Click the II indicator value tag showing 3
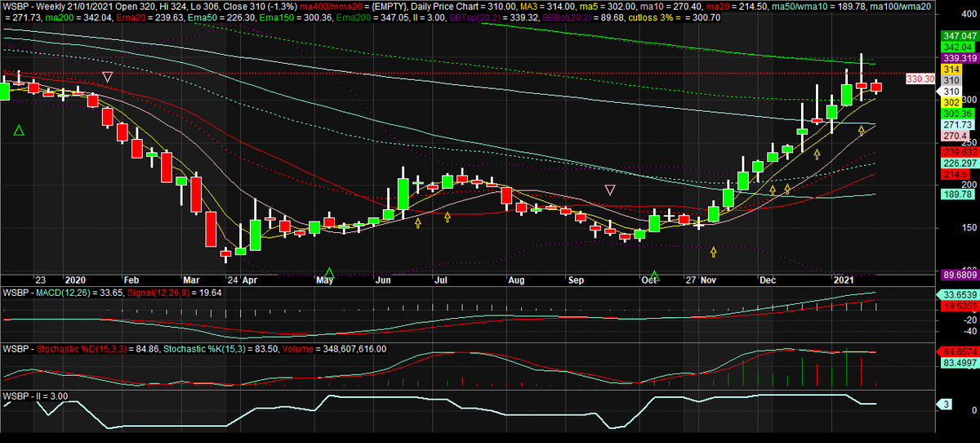 point(943,404)
